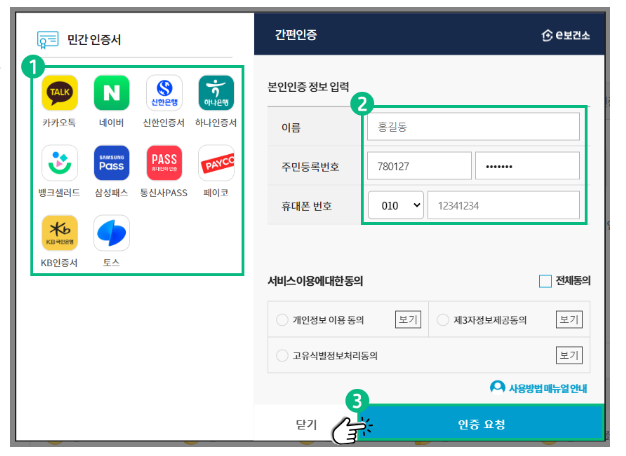
Task: Focus the resident number front field 780127
Action: 419,166
